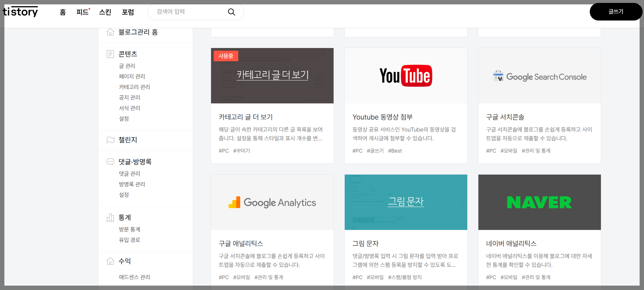Screen dimensions: 644x290
Task: Open the 챌린지 menu
Action: point(128,140)
